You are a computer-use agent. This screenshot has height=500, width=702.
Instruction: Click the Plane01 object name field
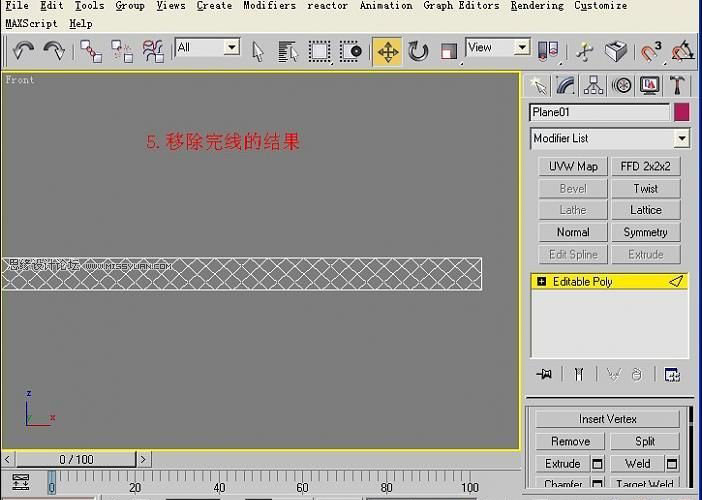(x=599, y=112)
